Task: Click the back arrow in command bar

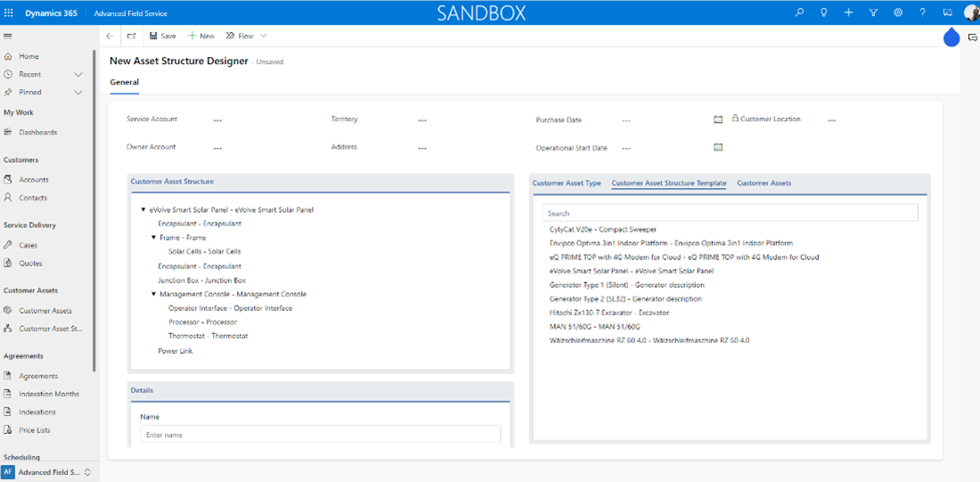Action: (110, 37)
